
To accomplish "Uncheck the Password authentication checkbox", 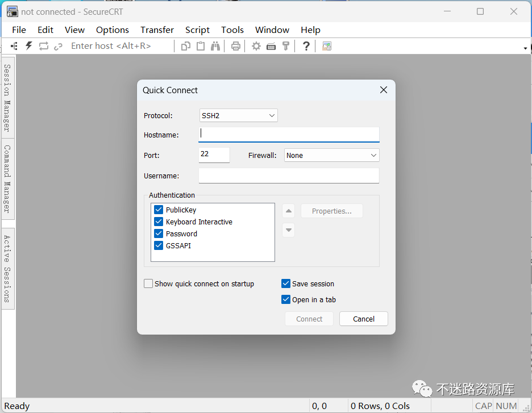I will tap(159, 233).
